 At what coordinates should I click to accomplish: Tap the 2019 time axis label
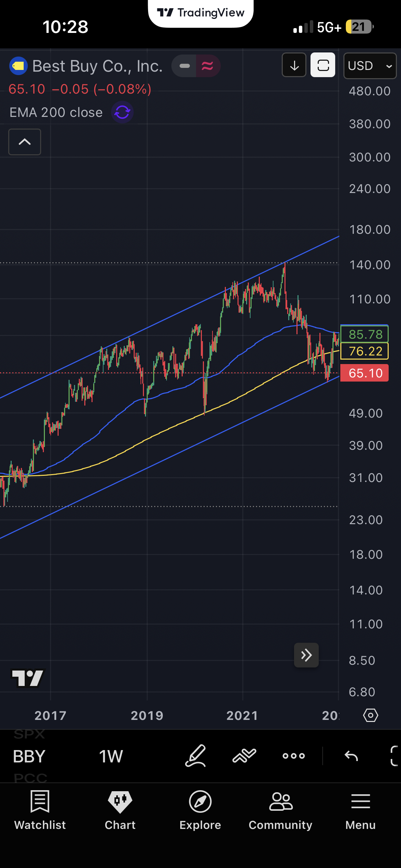(x=147, y=716)
